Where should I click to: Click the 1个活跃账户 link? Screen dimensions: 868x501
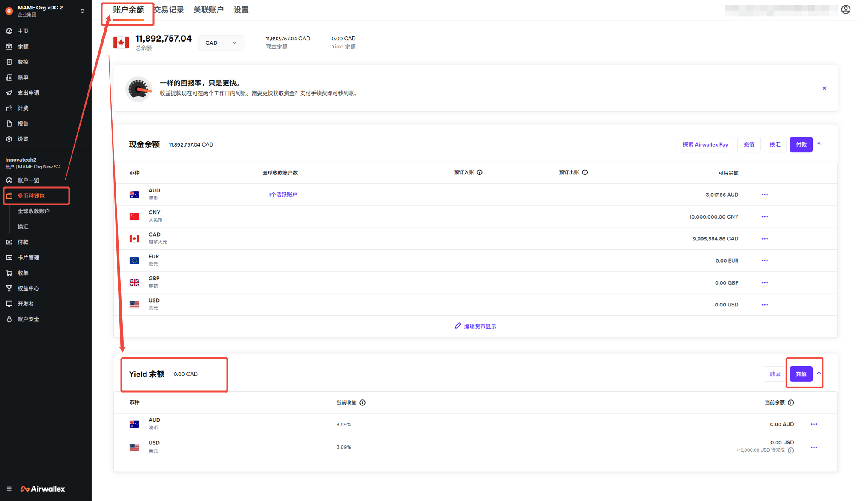point(283,195)
